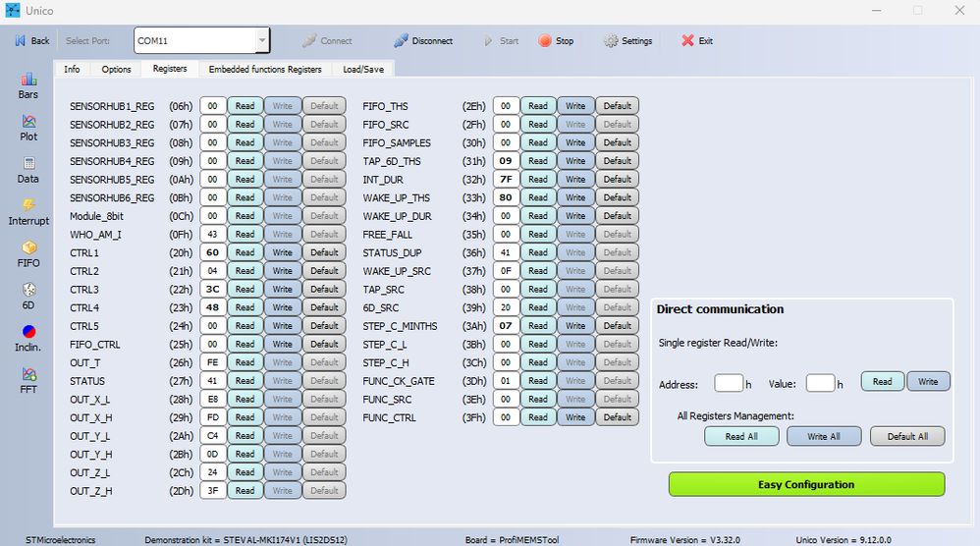Open the Load/Save tab
Screen dimensions: 980x546
click(x=363, y=70)
